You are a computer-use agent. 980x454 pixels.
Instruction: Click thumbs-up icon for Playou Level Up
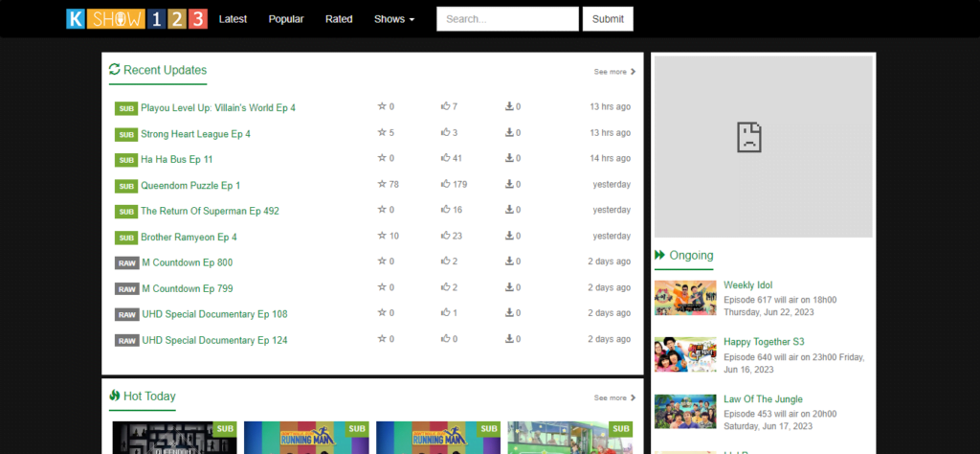pos(446,106)
